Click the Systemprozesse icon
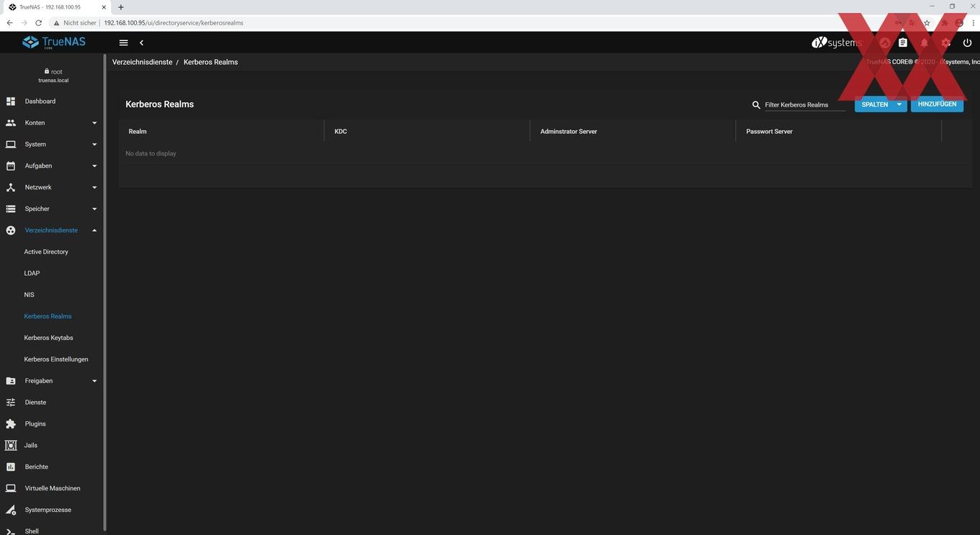 tap(11, 510)
